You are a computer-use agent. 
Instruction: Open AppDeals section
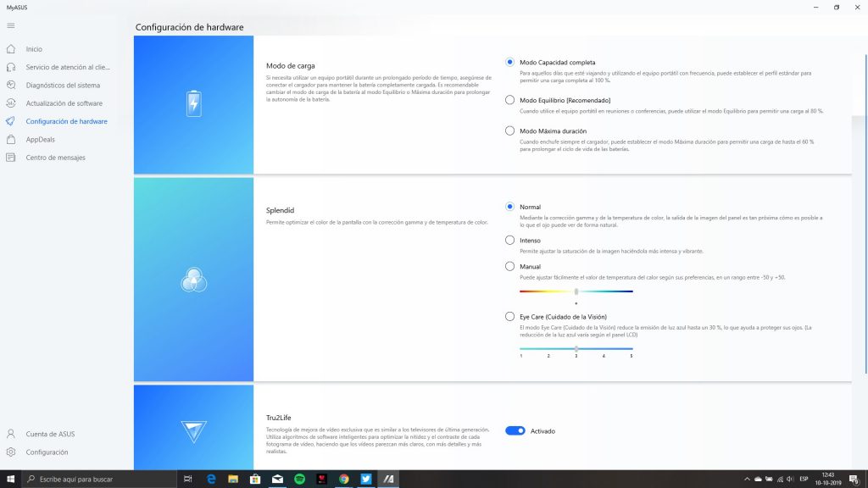coord(41,140)
